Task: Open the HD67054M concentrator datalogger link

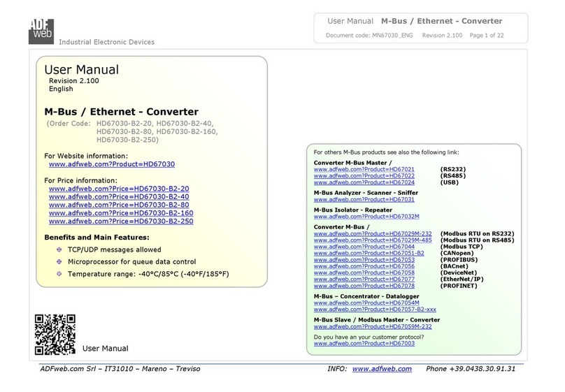Action: [x=366, y=303]
